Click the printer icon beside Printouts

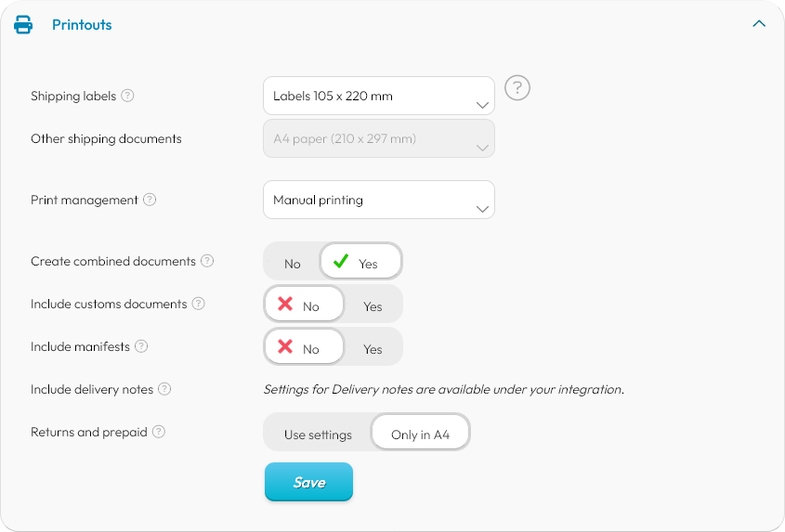(23, 25)
